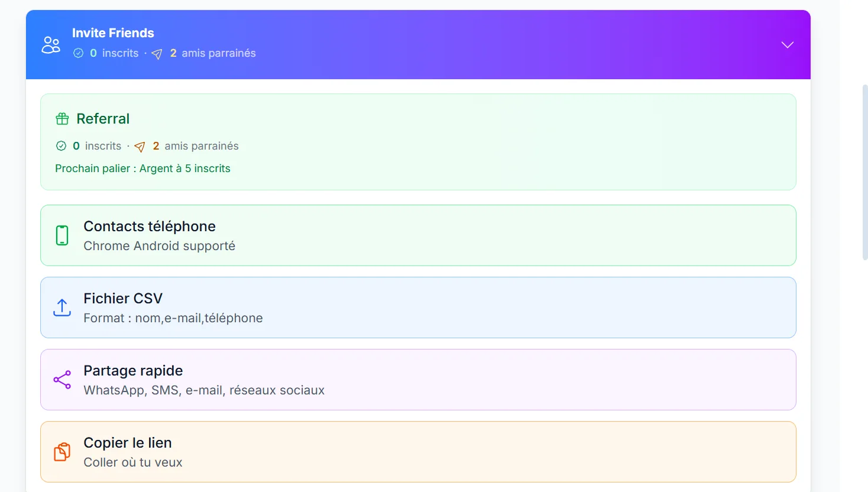
Task: Click the vertical scrollbar thumb on the right
Action: 865,172
